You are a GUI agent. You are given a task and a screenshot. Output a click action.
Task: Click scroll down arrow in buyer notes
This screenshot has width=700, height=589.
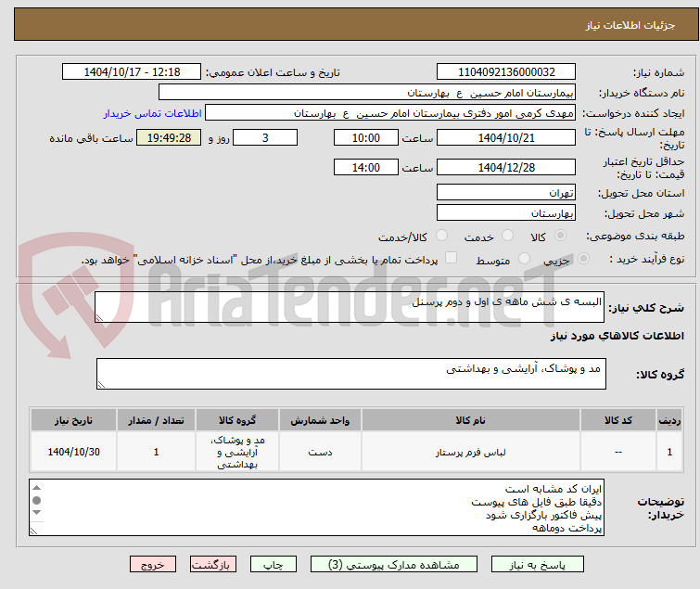tap(36, 512)
